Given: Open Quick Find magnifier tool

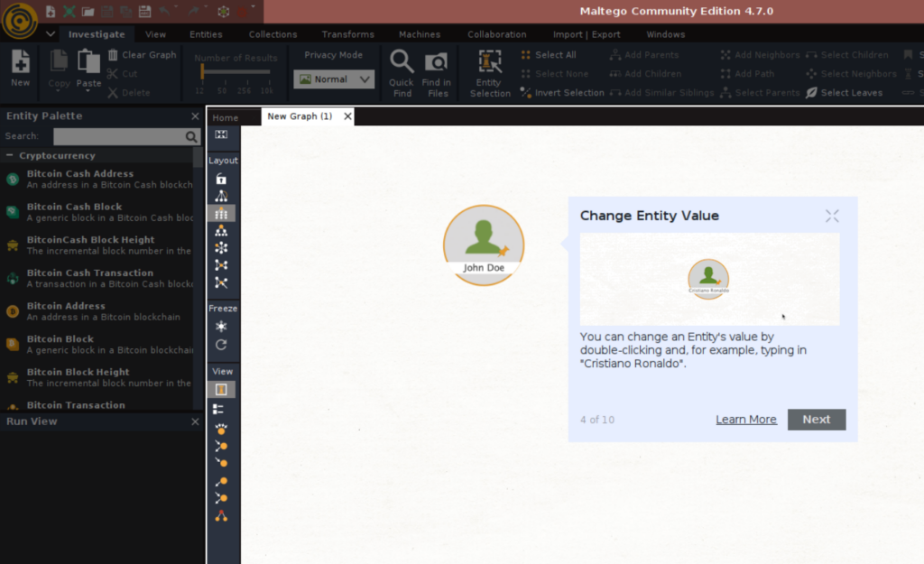Looking at the screenshot, I should coord(402,73).
